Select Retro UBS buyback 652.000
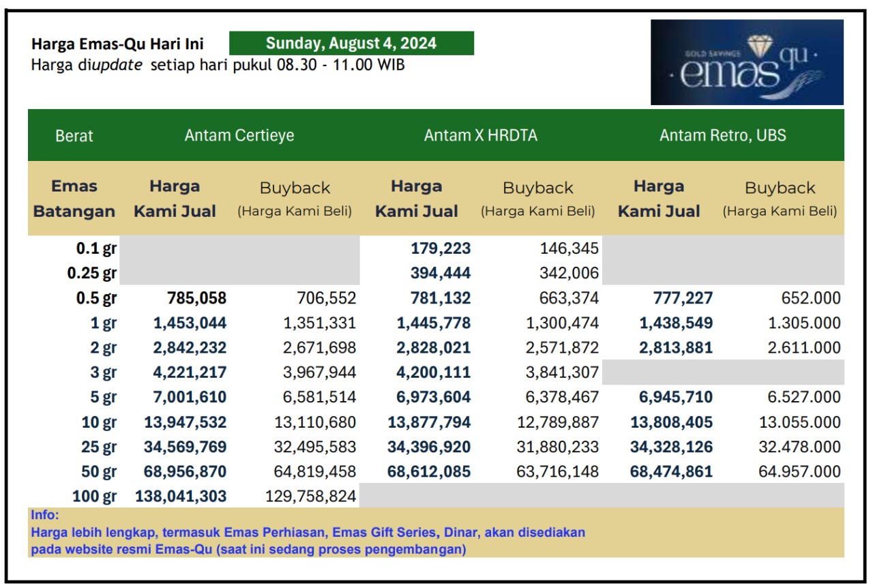The image size is (873, 588). 811,298
